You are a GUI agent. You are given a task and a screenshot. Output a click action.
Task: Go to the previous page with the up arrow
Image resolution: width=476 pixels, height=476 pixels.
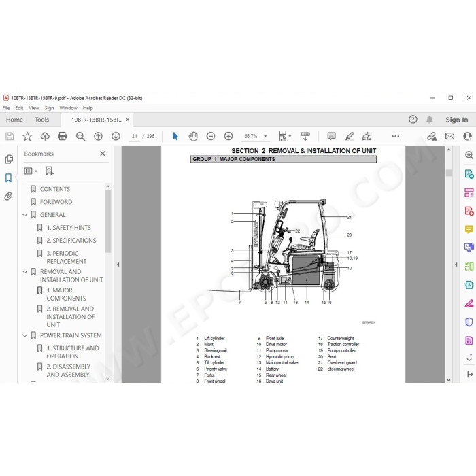click(98, 136)
